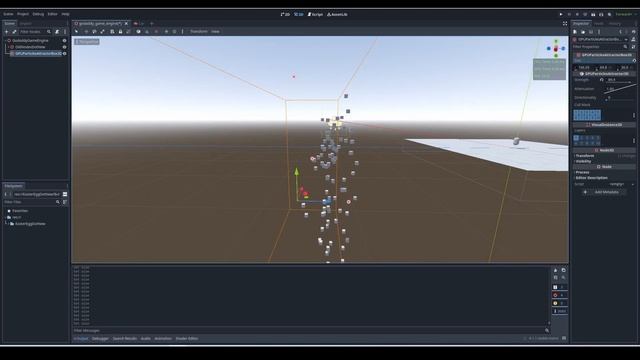Toggle visibility of second scene tree node
This screenshot has width=640, height=360.
click(64, 47)
